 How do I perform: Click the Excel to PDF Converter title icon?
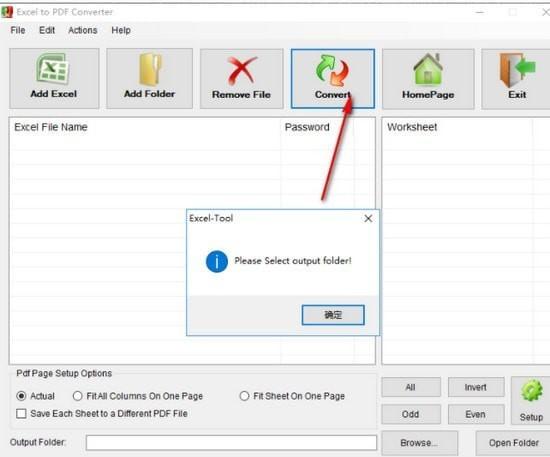7,12
